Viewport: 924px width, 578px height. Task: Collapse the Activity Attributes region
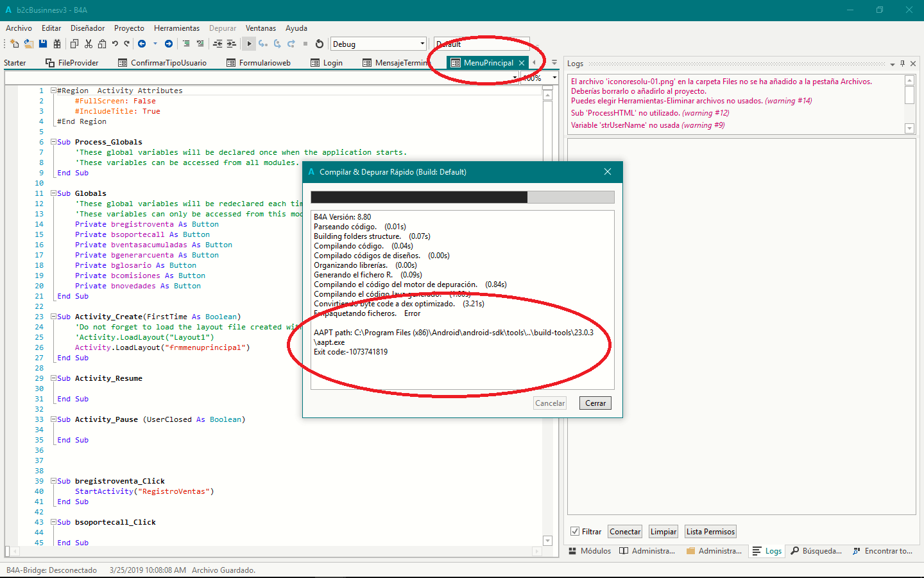pyautogui.click(x=54, y=91)
